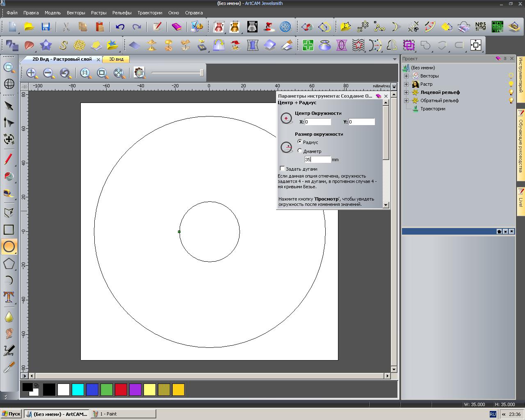Expand the Растр tree node
This screenshot has height=420, width=525.
pyautogui.click(x=406, y=84)
